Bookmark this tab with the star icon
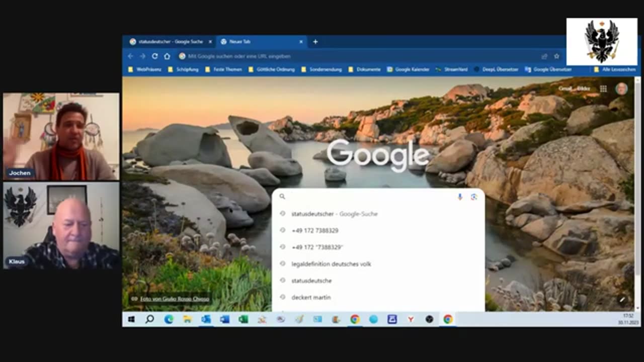Image resolution: width=644 pixels, height=362 pixels. tap(556, 56)
